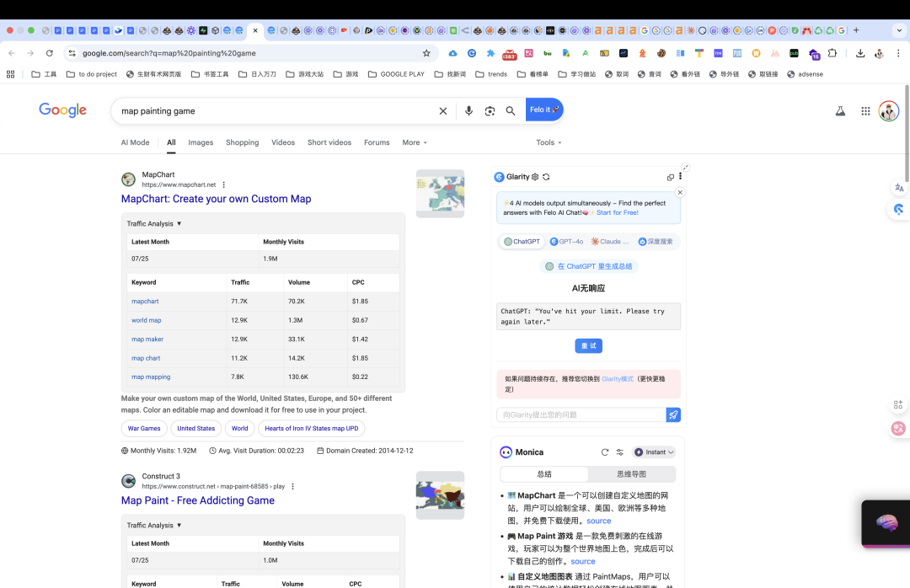Focus the Glarity question input field
The width and height of the screenshot is (910, 588).
[x=581, y=414]
